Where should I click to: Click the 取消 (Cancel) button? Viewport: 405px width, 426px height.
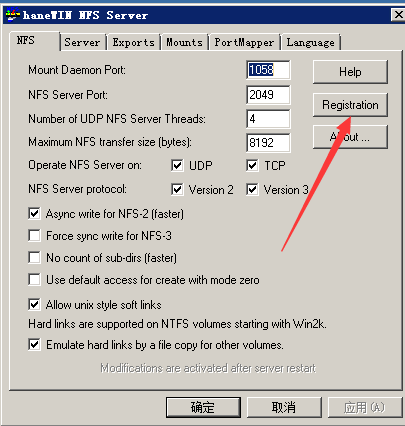[284, 407]
